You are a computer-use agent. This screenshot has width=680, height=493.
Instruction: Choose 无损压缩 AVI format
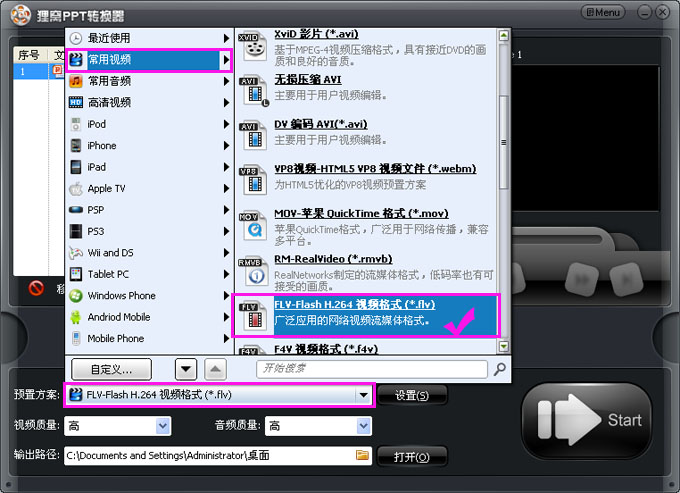[x=307, y=79]
